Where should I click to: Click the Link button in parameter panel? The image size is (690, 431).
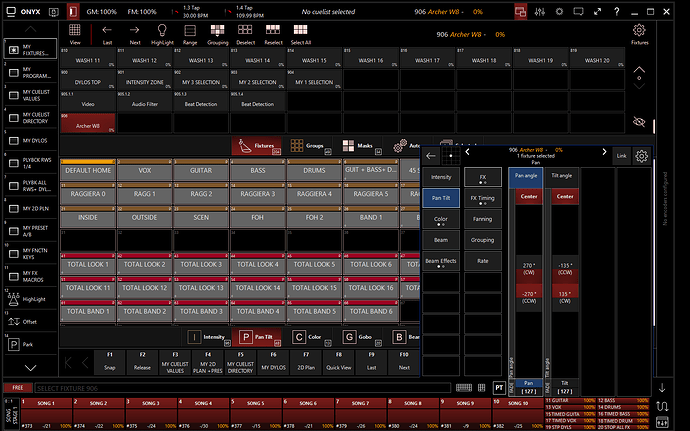(621, 156)
